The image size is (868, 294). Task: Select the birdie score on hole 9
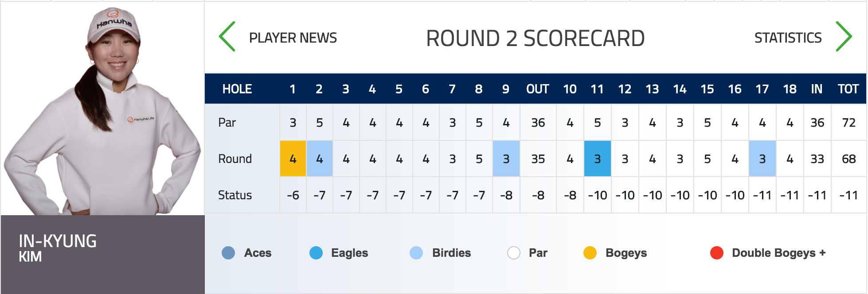tap(506, 159)
